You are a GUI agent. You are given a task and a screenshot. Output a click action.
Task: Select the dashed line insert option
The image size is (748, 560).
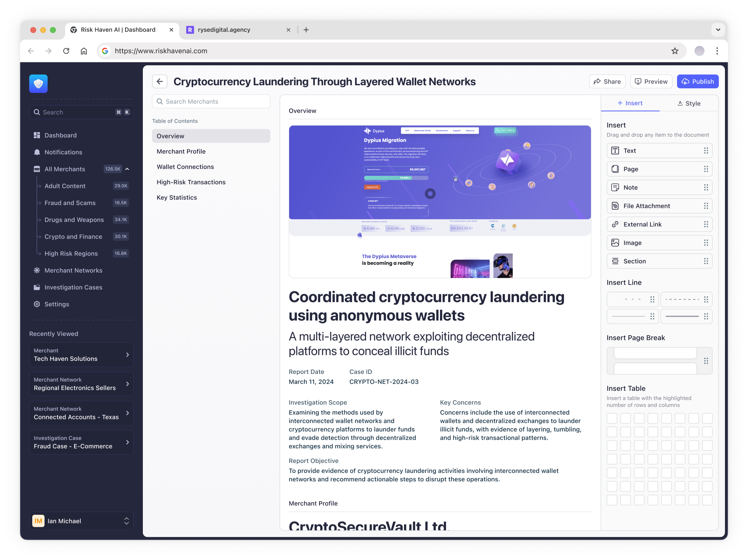coord(682,299)
